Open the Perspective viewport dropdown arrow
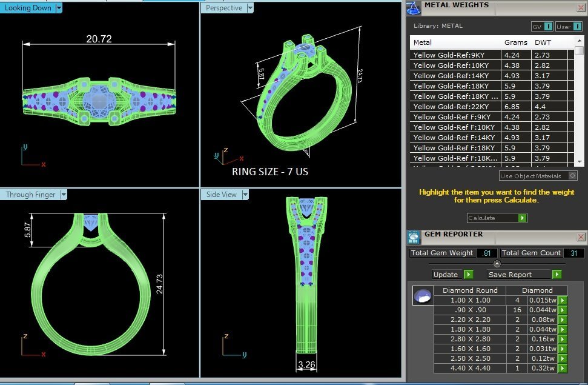 [x=250, y=8]
